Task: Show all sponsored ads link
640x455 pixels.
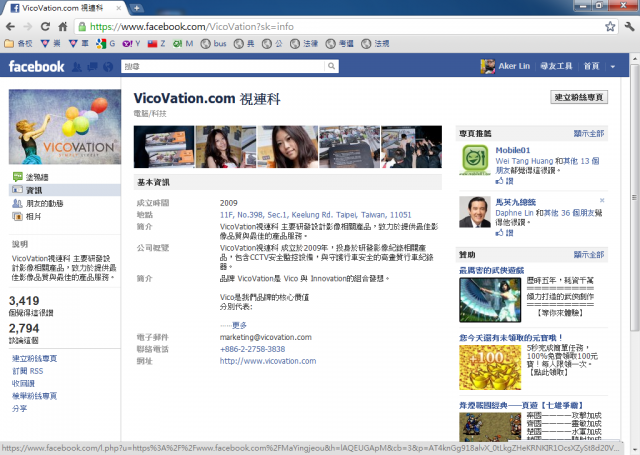Action: (589, 255)
